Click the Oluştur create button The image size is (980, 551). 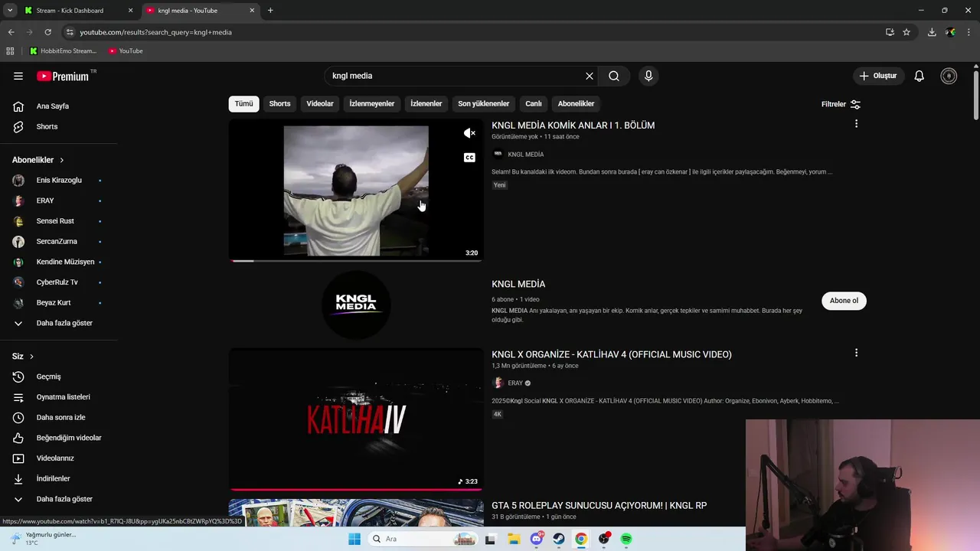(878, 76)
